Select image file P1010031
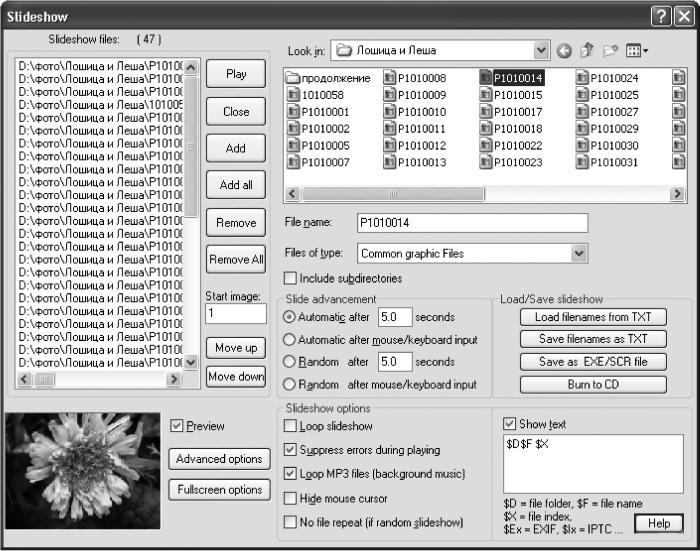The image size is (700, 551). tap(608, 162)
